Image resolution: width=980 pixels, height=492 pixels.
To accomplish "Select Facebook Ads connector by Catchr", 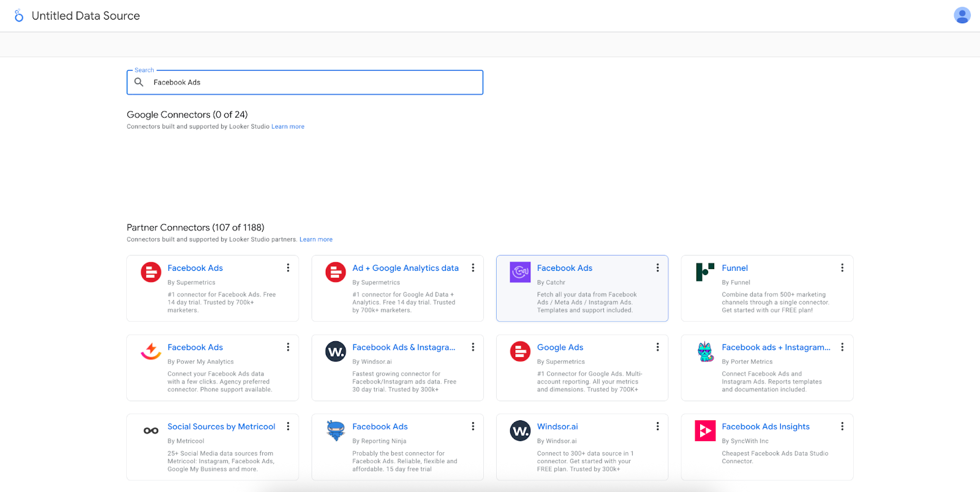I will click(x=565, y=268).
